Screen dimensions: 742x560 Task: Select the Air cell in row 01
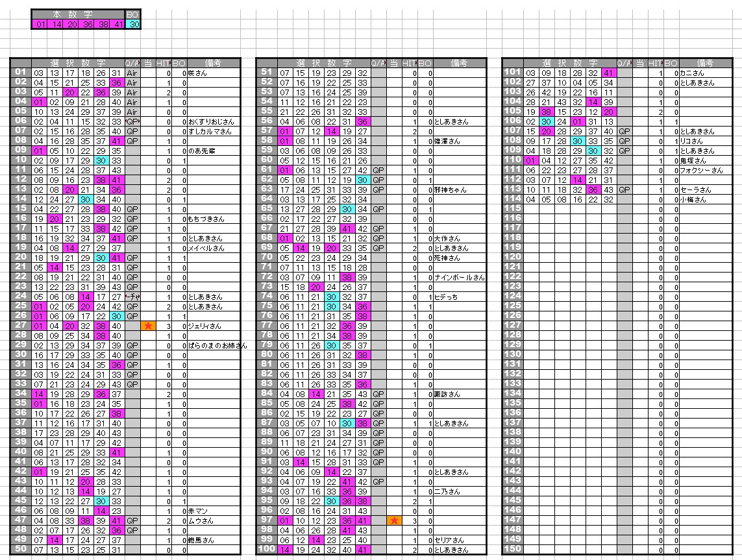click(132, 73)
